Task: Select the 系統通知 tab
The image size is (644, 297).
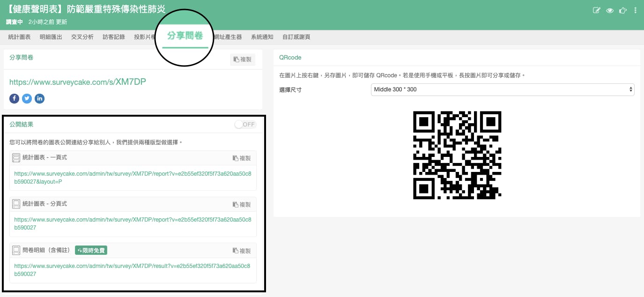Action: 262,37
